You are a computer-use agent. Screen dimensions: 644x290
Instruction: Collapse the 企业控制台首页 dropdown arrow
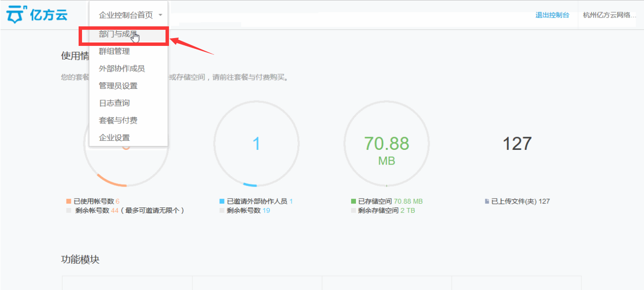click(160, 15)
